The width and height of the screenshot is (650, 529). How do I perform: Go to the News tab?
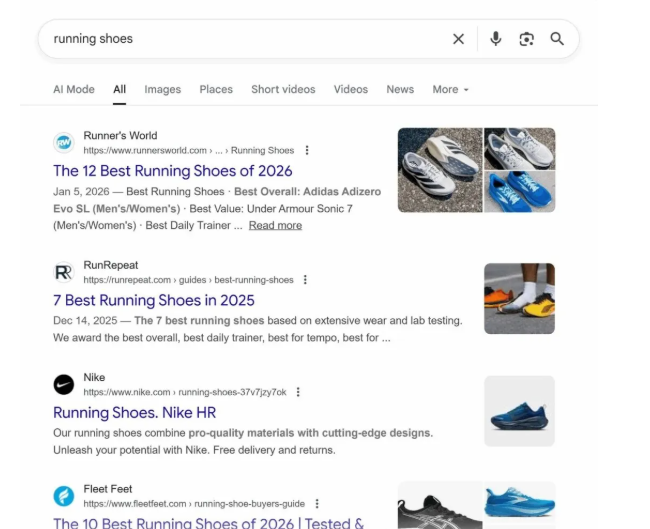coord(400,89)
